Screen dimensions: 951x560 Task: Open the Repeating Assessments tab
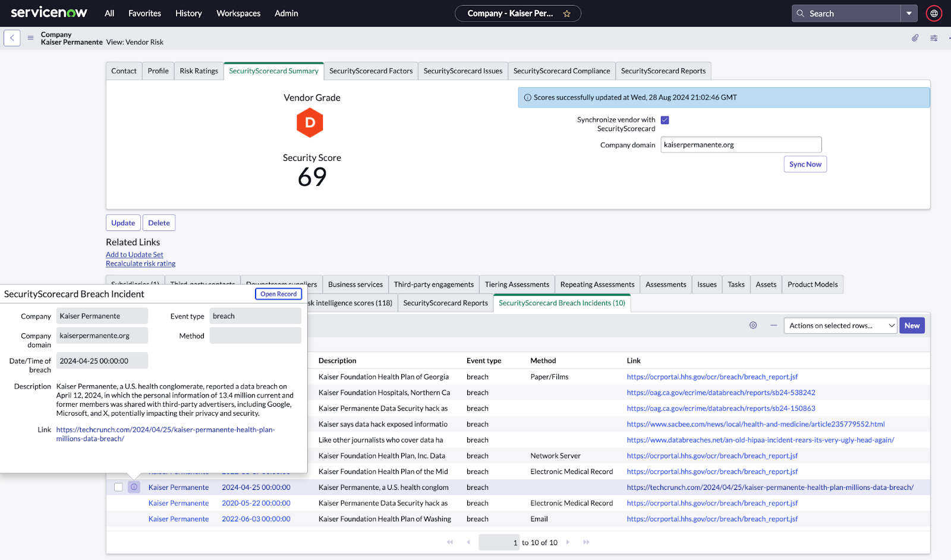(597, 284)
